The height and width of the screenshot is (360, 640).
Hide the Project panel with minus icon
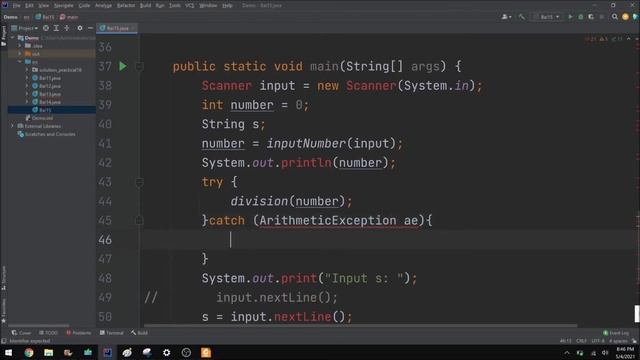pos(90,28)
